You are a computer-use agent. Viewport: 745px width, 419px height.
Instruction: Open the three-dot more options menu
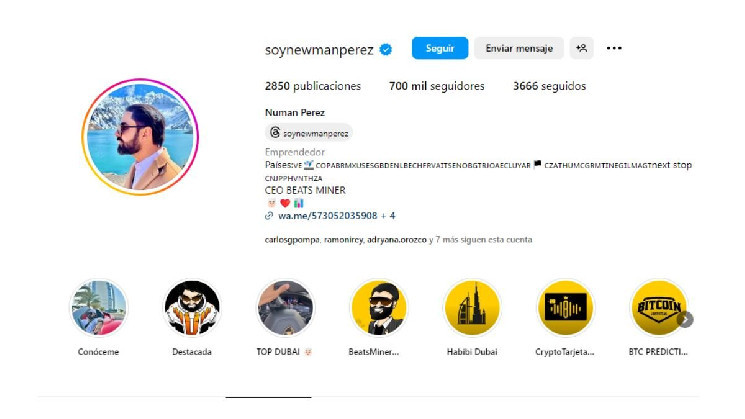614,48
